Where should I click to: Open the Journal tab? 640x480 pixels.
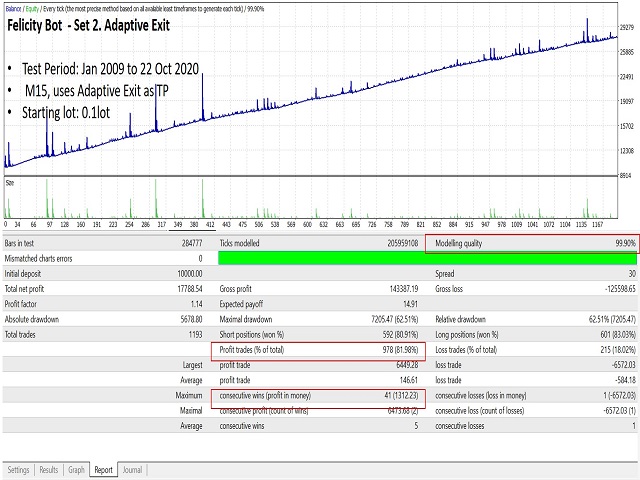pyautogui.click(x=132, y=470)
